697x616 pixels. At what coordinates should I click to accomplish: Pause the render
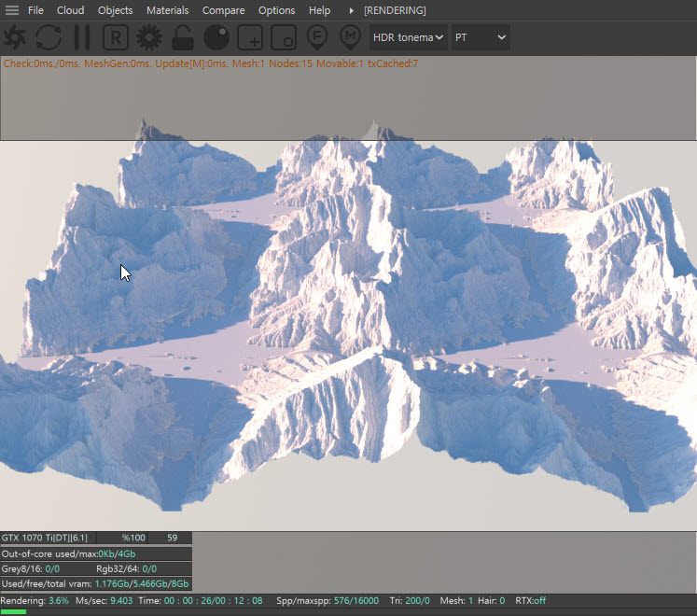tap(82, 37)
